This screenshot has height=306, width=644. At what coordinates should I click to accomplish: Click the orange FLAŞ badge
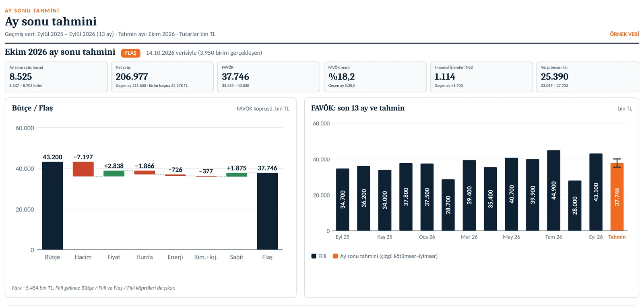(x=130, y=53)
